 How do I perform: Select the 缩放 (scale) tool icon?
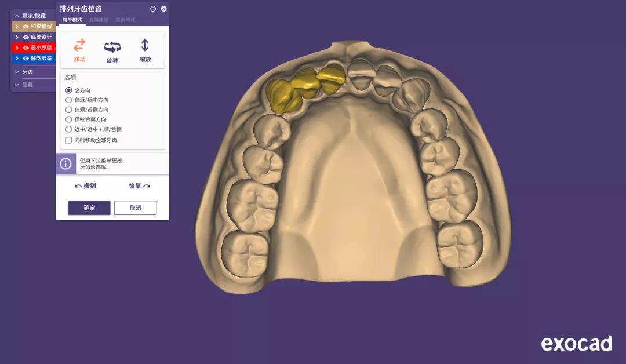(145, 46)
